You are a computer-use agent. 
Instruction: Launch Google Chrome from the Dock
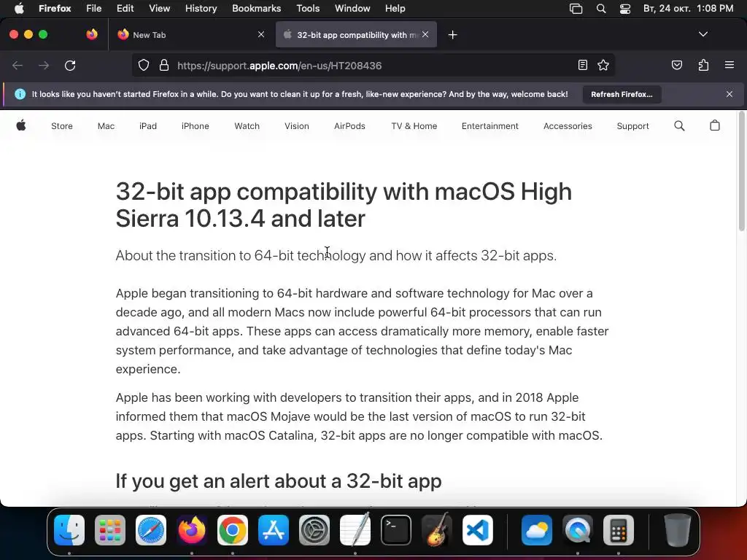pos(233,530)
